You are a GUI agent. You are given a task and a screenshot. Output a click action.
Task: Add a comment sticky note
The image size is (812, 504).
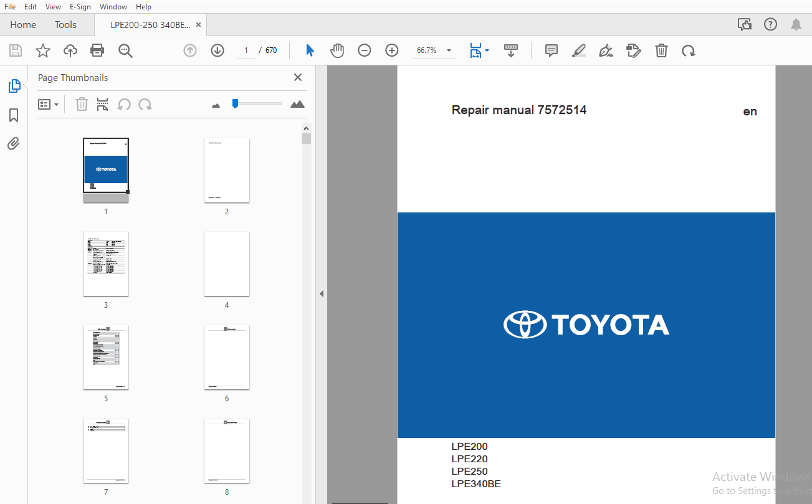click(552, 50)
